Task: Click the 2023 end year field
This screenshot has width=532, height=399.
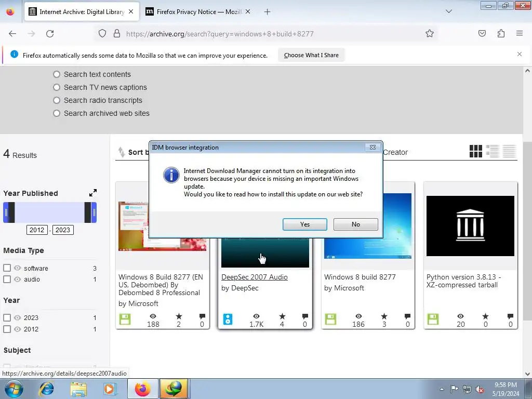Action: (63, 230)
